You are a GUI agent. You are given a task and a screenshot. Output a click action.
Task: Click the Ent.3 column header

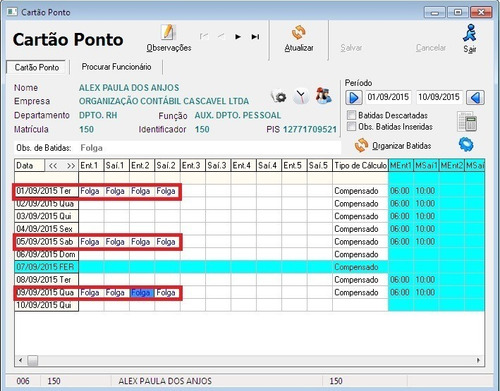[x=192, y=166]
